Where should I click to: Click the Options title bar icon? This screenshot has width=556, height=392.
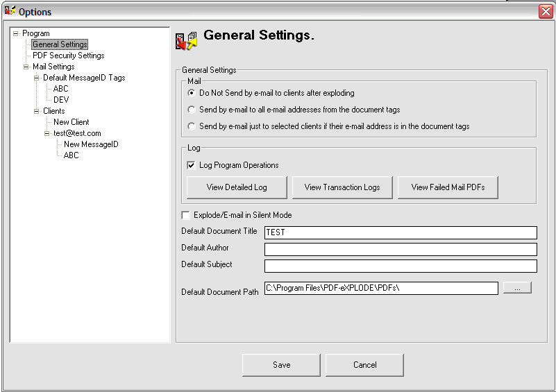click(x=10, y=11)
